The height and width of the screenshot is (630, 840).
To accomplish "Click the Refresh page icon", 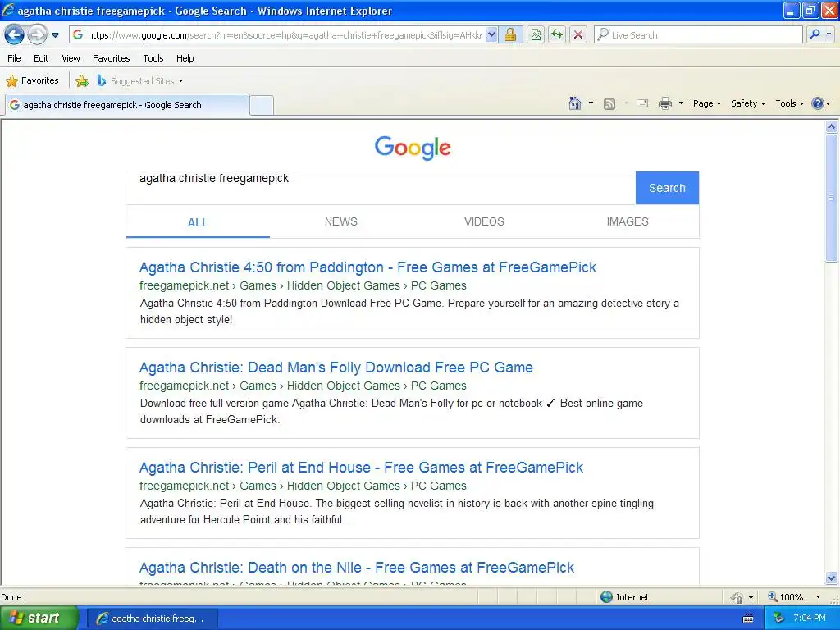I will 557,35.
